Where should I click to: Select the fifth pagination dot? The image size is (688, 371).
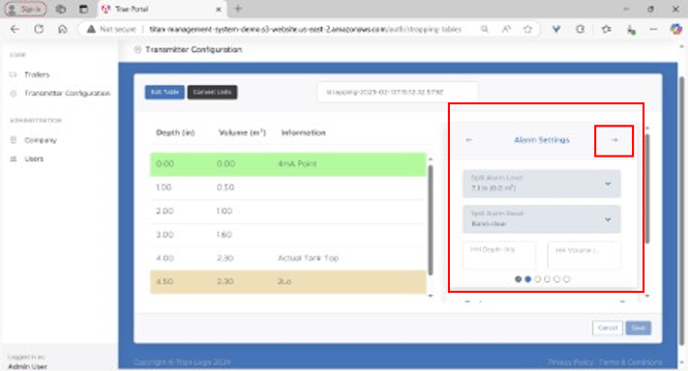point(557,279)
